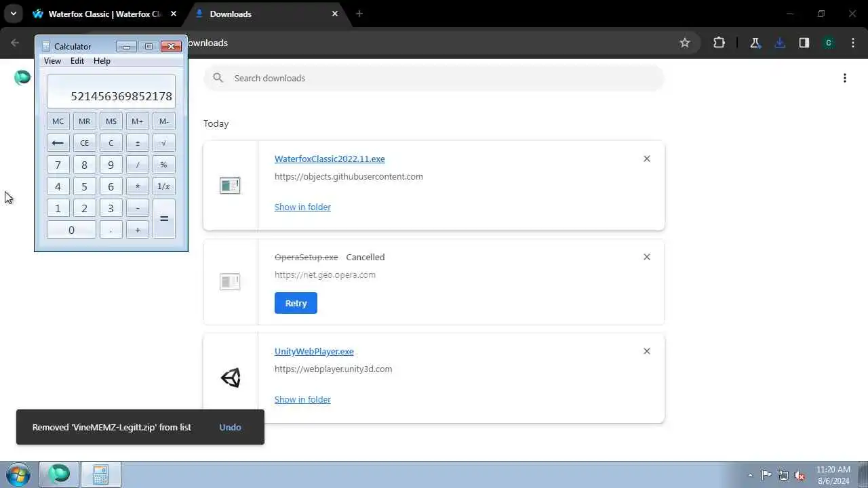Viewport: 868px width, 488px height.
Task: Click Calculator CE button
Action: point(84,143)
